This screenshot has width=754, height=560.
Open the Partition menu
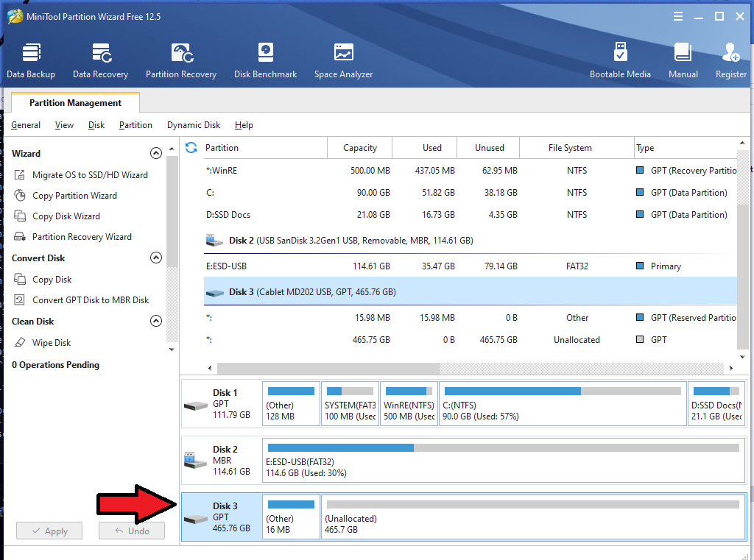click(135, 125)
